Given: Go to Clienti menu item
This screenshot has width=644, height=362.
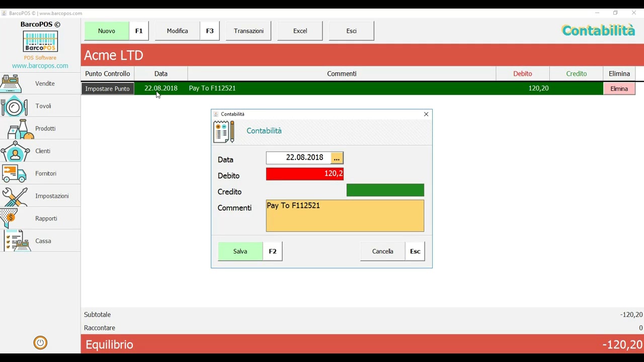Looking at the screenshot, I should click(x=40, y=151).
